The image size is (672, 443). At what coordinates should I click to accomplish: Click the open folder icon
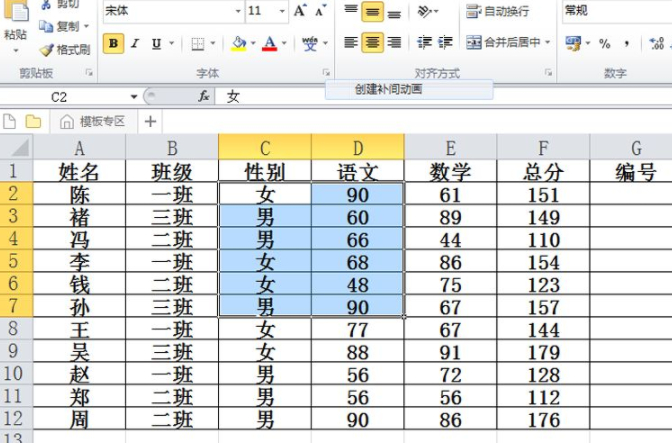(33, 122)
